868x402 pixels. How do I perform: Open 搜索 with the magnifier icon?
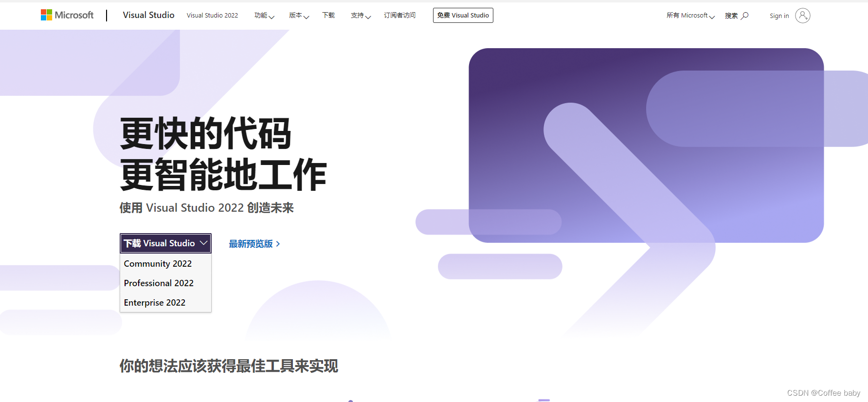737,16
